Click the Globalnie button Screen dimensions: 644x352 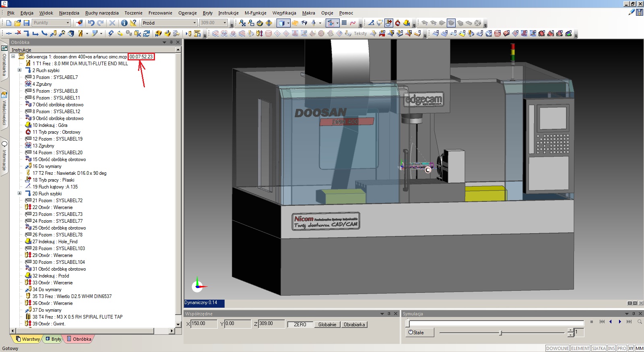pos(327,324)
